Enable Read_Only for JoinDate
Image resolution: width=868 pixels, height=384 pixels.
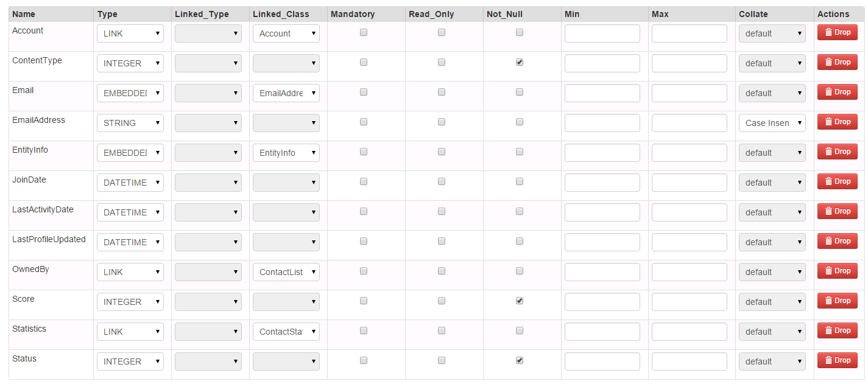pyautogui.click(x=442, y=181)
